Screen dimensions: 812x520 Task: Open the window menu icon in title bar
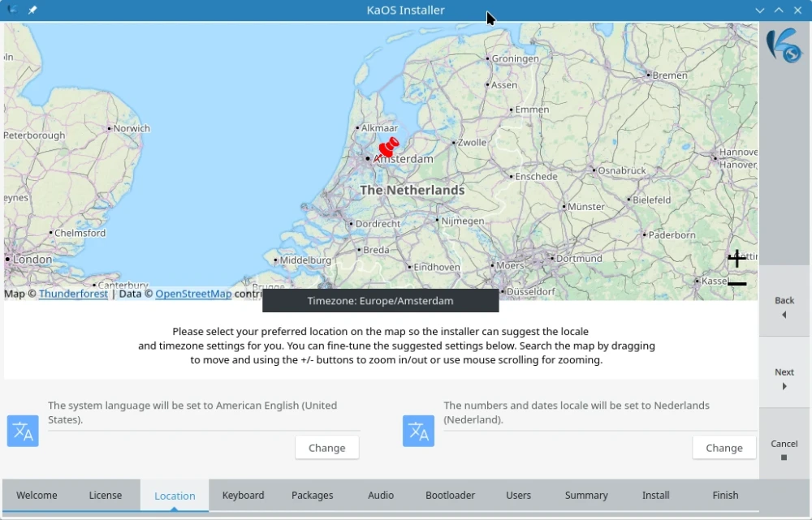click(12, 11)
